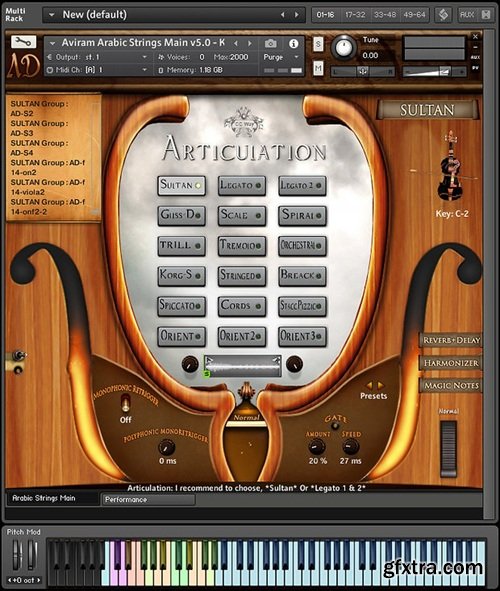
Task: Adjust the Tune knob
Action: [x=343, y=47]
